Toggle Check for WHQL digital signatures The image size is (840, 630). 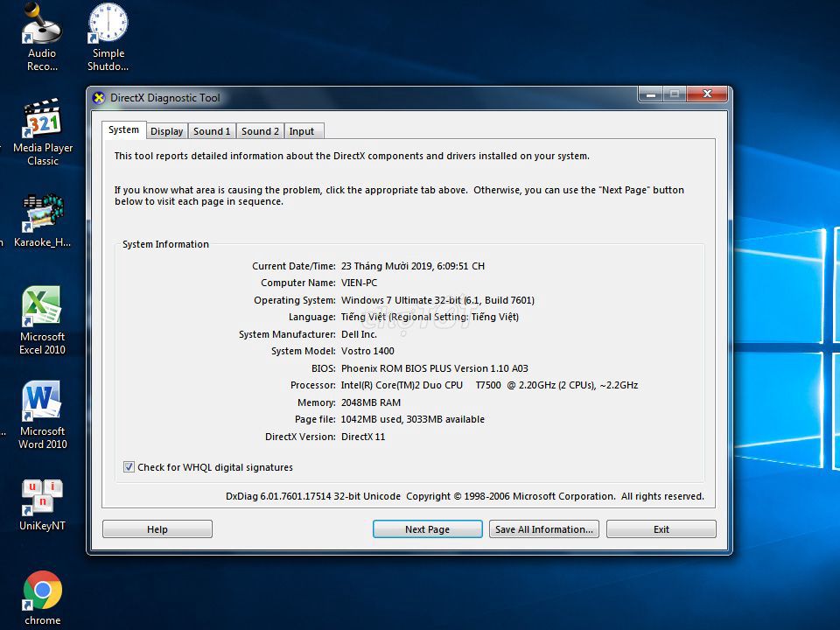point(129,467)
